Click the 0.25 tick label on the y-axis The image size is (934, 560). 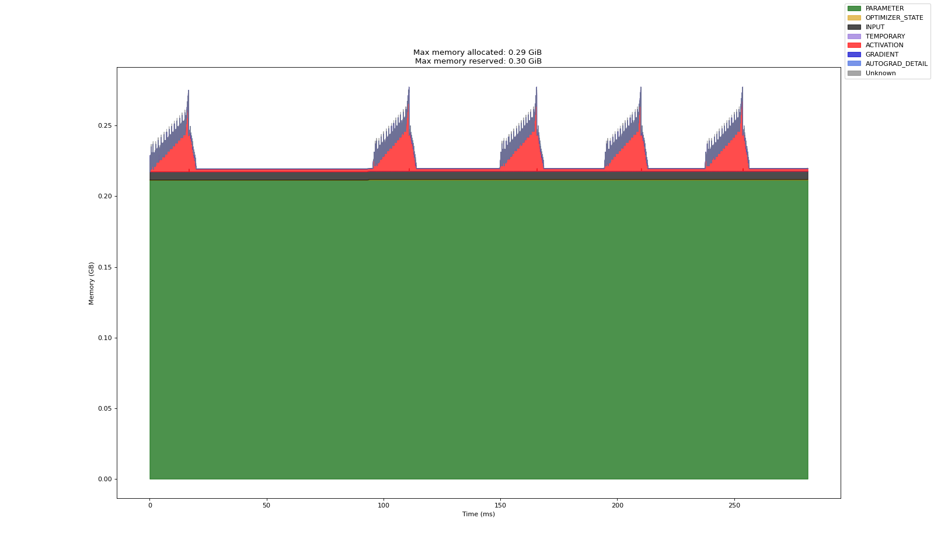[x=104, y=126]
